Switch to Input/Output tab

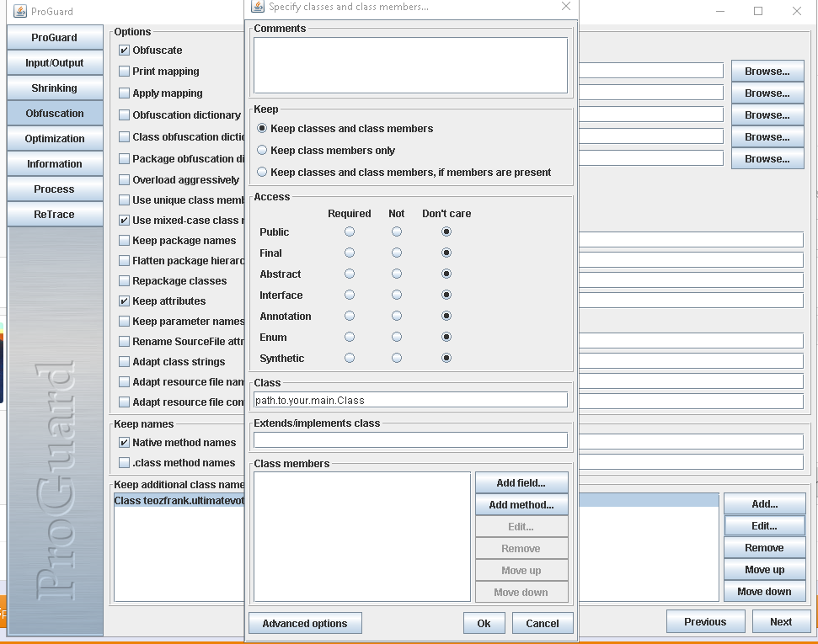(x=55, y=62)
